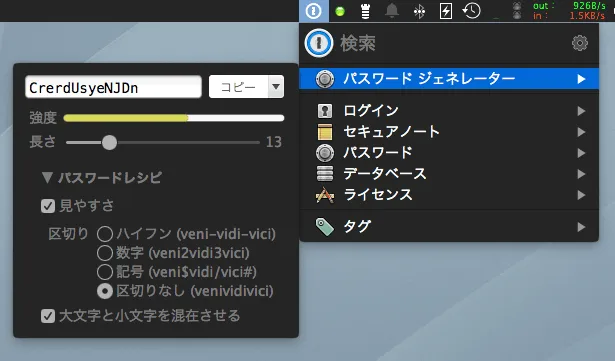Expand the セキュアノート submenu arrow
615x361 pixels.
pos(581,132)
